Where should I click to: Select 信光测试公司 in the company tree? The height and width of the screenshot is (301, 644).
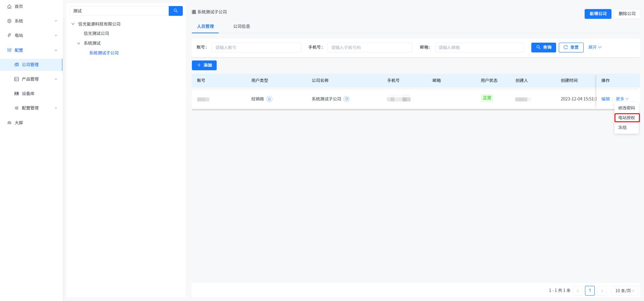click(96, 34)
